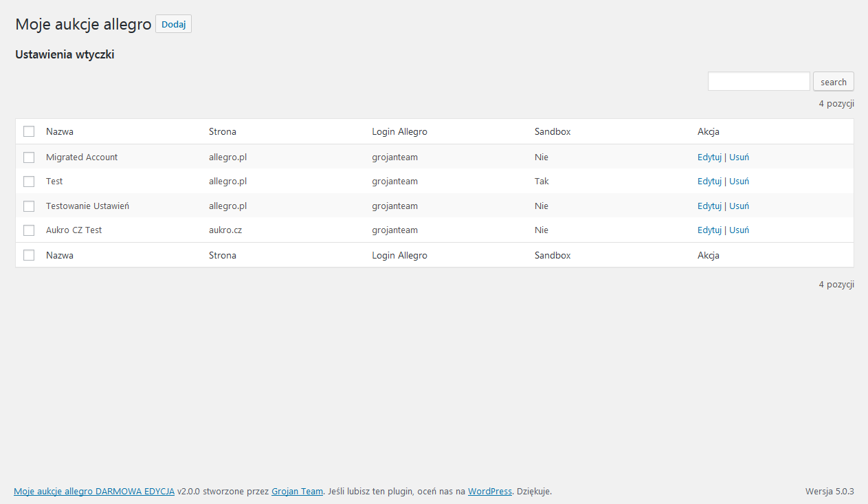The width and height of the screenshot is (868, 504).
Task: Click grojanteam in the Aukro CZ Test row
Action: pos(394,230)
